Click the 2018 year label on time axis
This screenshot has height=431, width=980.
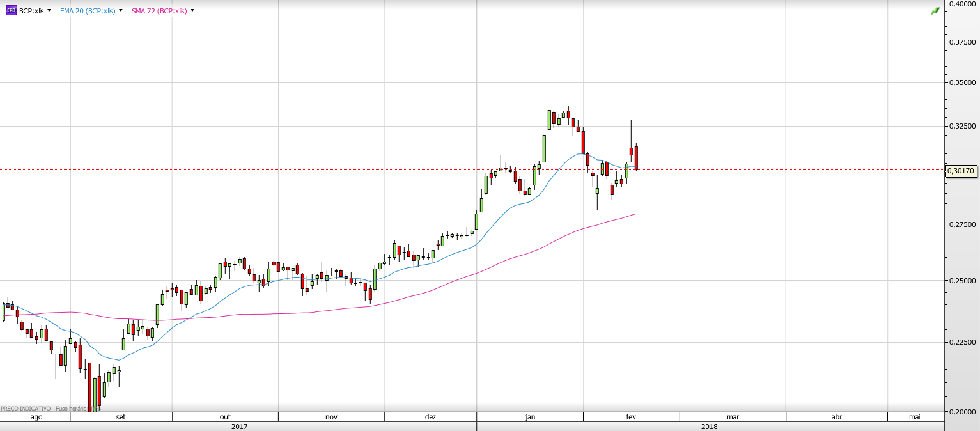point(709,427)
